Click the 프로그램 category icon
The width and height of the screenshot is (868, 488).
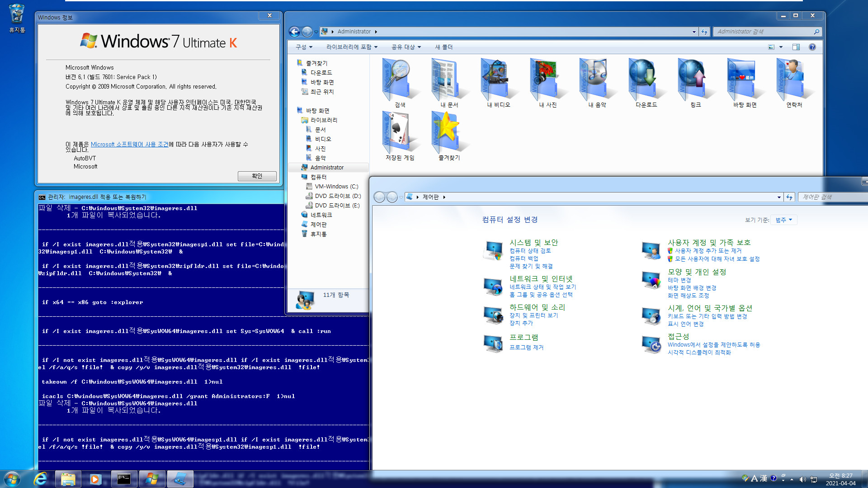(x=493, y=343)
